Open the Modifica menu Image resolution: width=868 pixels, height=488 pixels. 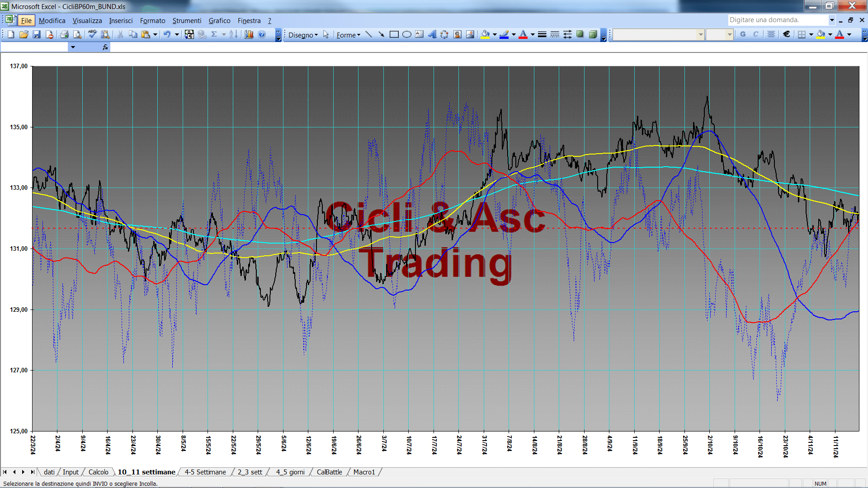(52, 21)
